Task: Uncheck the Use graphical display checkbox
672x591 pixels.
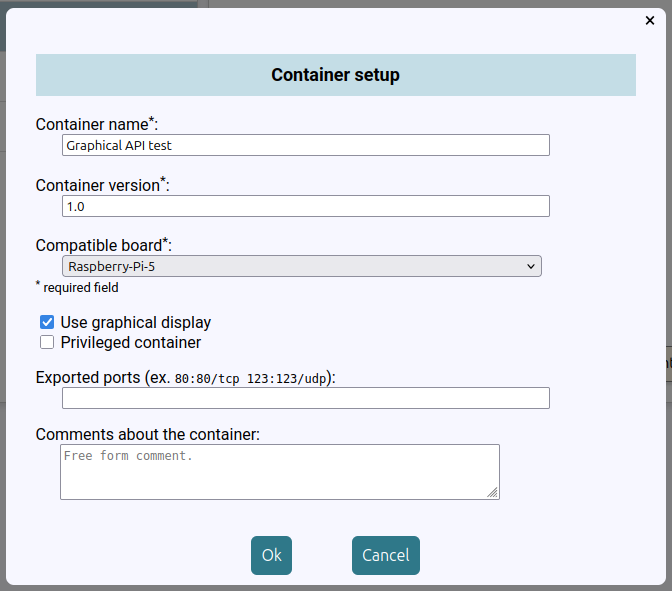Action: pyautogui.click(x=47, y=322)
